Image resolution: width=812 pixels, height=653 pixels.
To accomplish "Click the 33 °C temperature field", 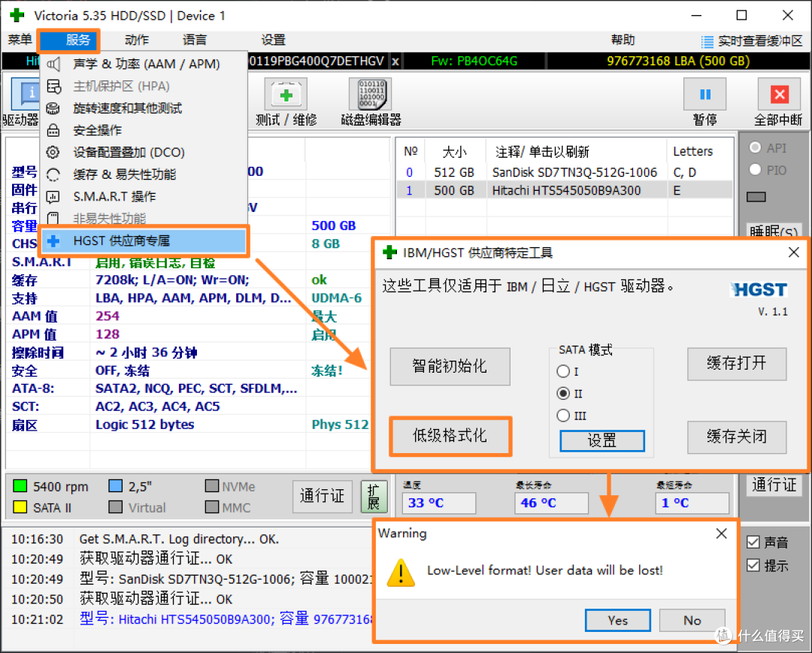I will point(438,503).
